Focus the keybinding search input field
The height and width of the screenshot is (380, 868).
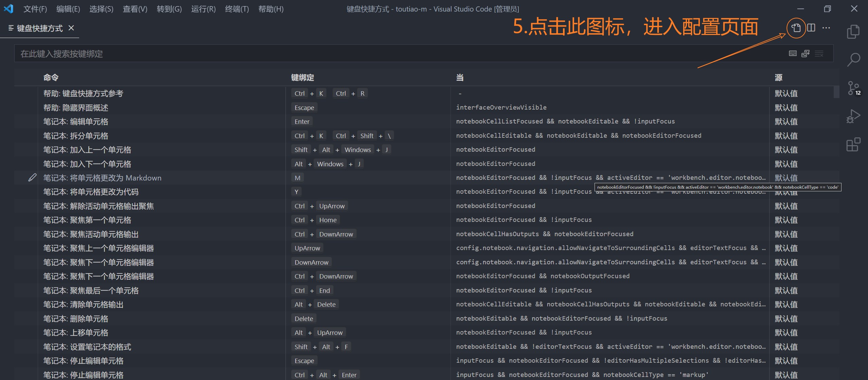(x=374, y=54)
